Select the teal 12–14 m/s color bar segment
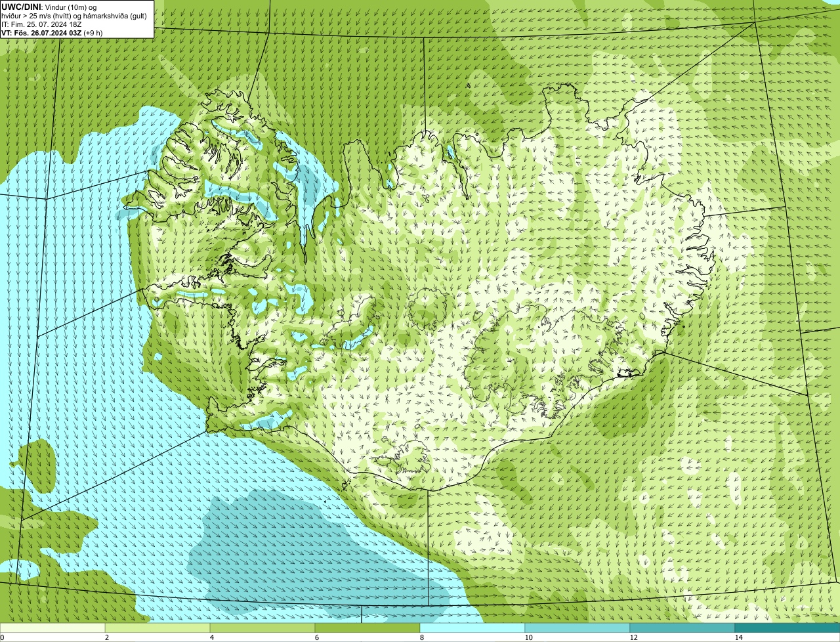 point(682,628)
